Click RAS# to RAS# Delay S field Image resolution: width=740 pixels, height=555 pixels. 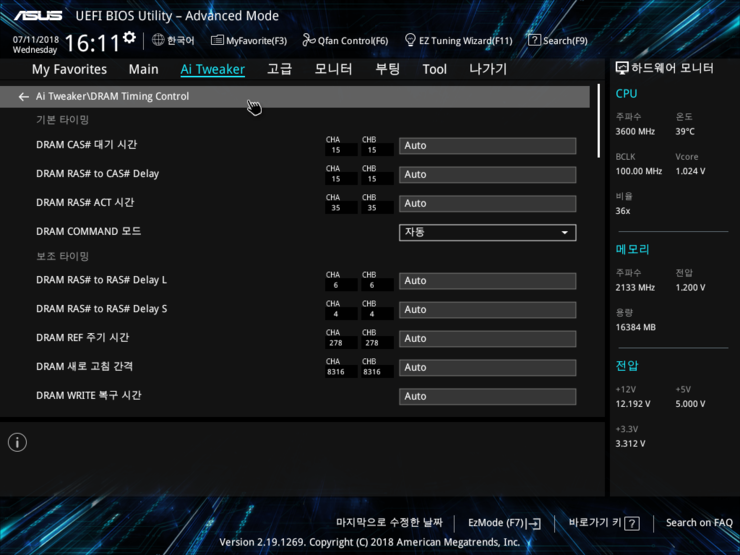[488, 310]
